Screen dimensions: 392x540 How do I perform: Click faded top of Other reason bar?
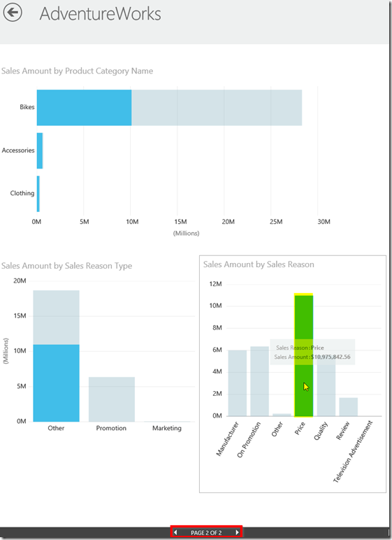point(56,317)
